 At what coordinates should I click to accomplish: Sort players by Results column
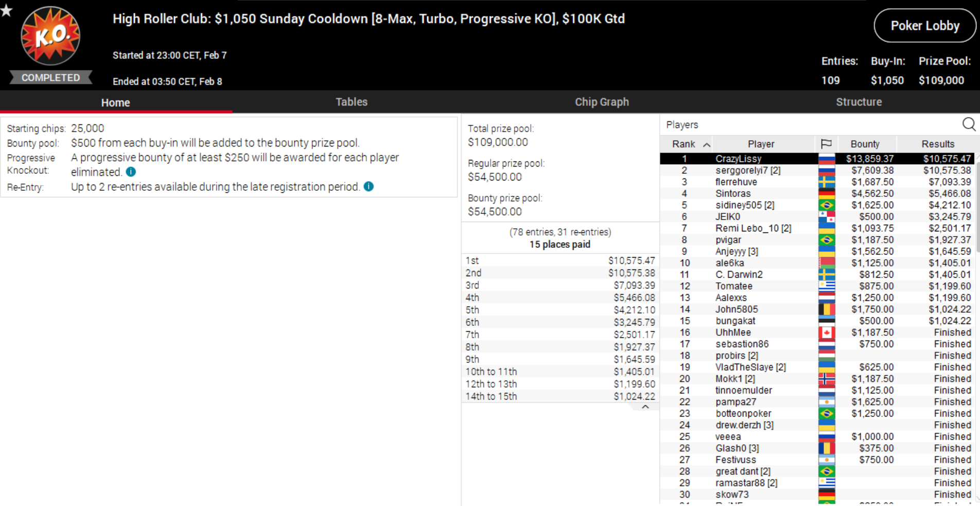[937, 144]
